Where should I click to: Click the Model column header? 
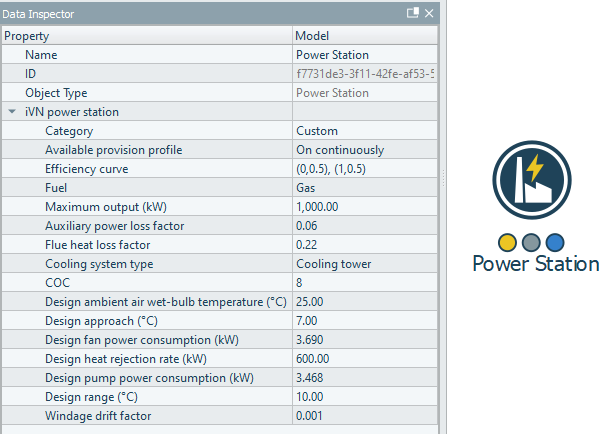point(365,36)
